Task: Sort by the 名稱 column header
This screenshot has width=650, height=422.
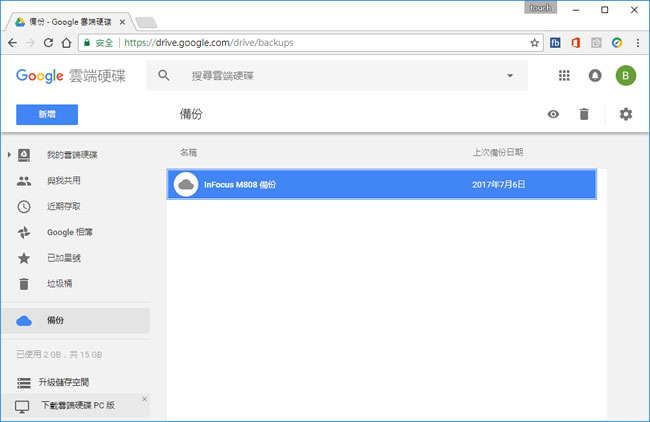Action: pos(189,153)
